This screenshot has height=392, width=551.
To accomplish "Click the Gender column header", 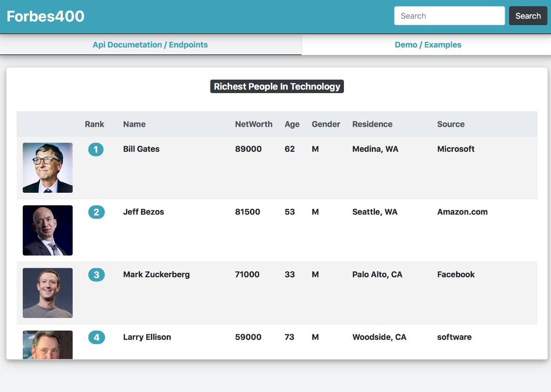I will [x=326, y=124].
